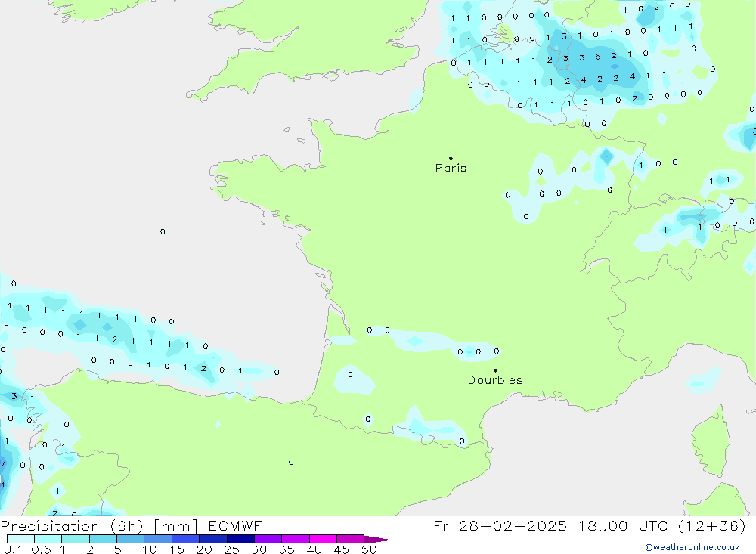The image size is (756, 554).
Task: Select the 0.5–1 mm legend color swatch
Action: [48, 539]
